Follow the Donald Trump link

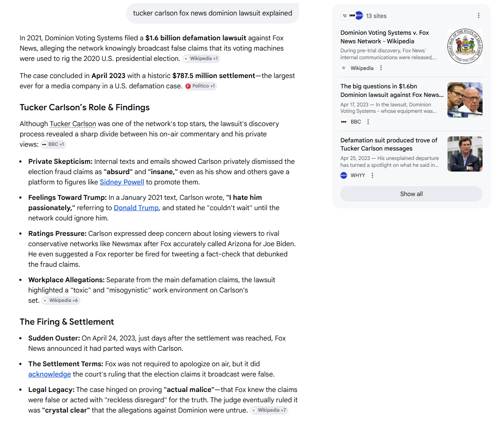click(136, 208)
